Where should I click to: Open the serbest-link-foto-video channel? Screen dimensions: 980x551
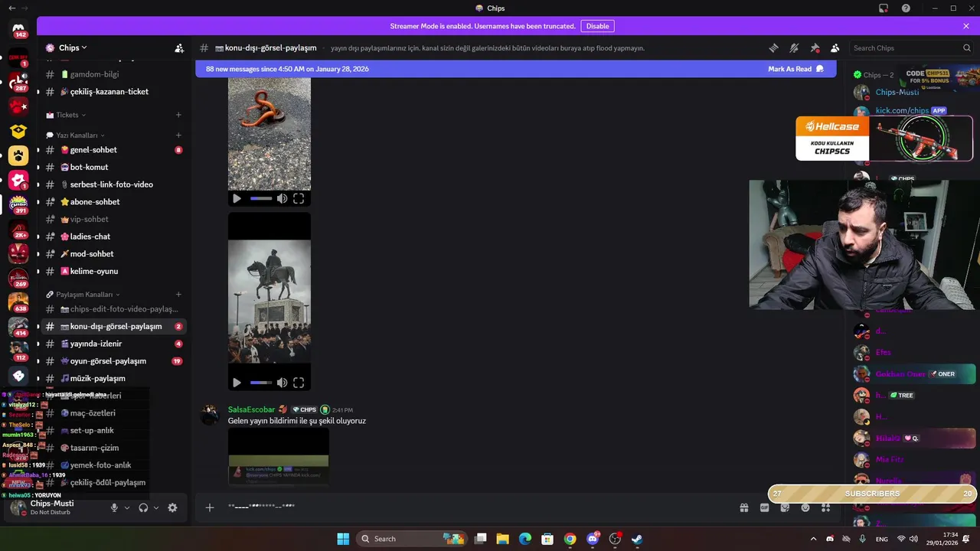coord(113,184)
